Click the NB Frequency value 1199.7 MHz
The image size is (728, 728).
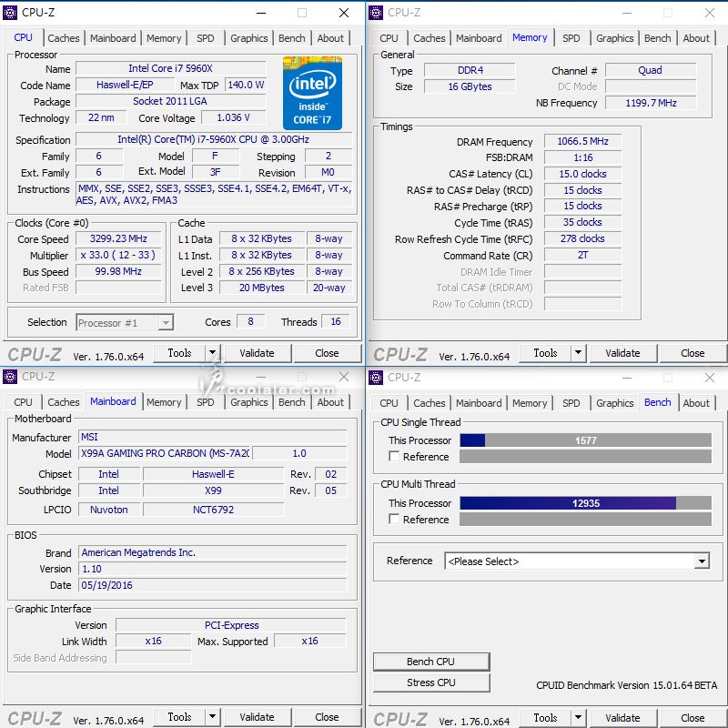tap(651, 103)
